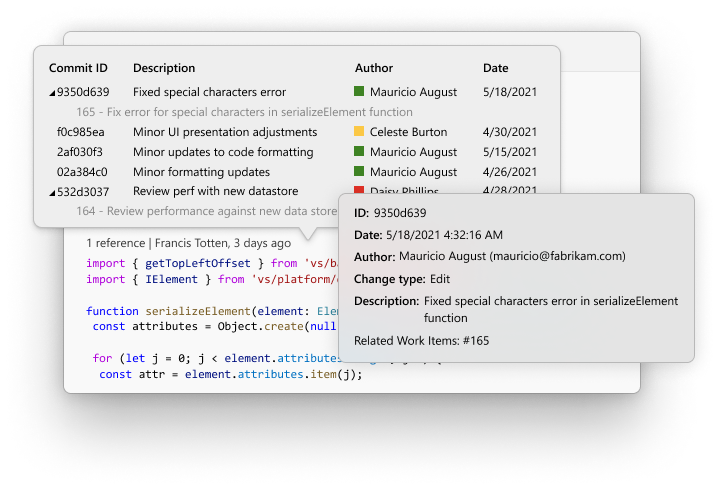
Task: Click green author swatch for commit 2af030f3
Action: coord(359,152)
